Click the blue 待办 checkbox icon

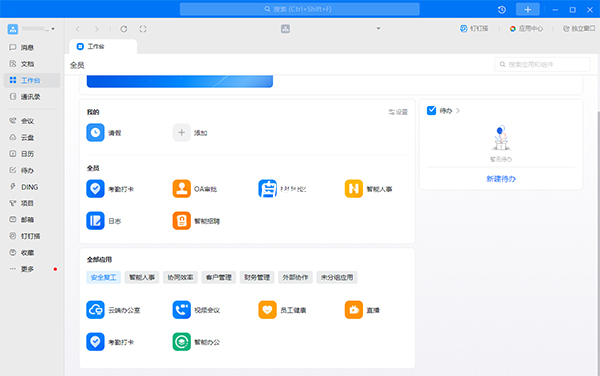click(x=431, y=111)
